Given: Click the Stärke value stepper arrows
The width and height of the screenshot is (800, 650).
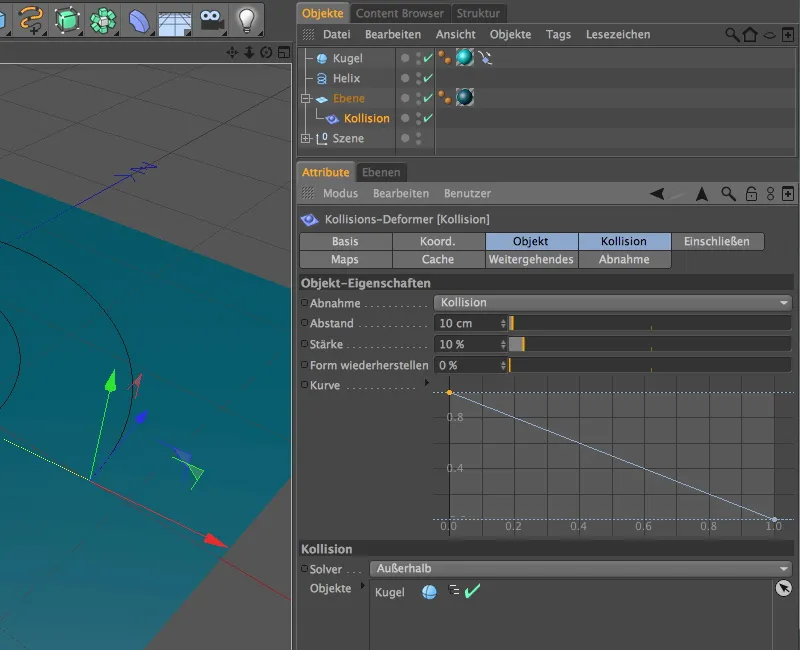Looking at the screenshot, I should click(x=503, y=344).
